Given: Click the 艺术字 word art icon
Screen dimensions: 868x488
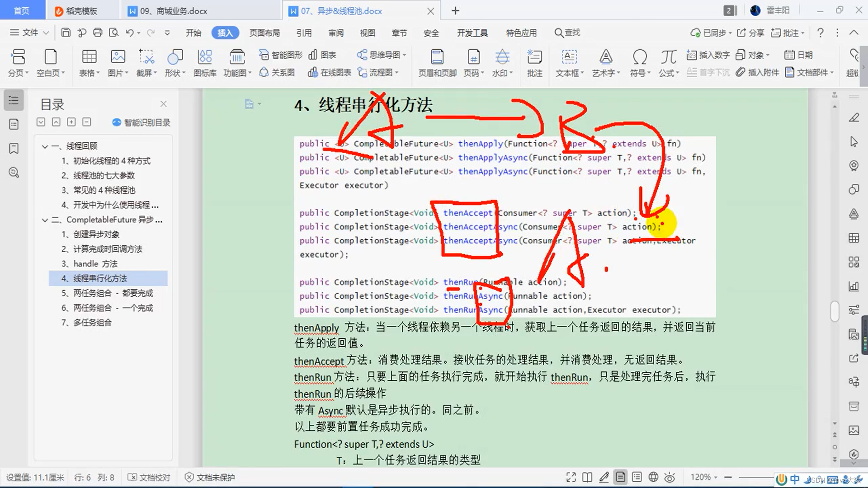Looking at the screenshot, I should tap(606, 57).
